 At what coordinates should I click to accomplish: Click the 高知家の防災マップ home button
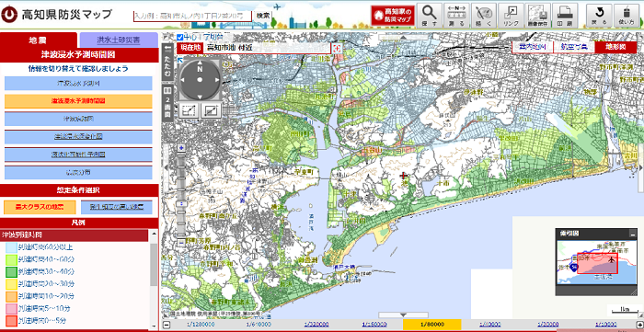click(393, 16)
